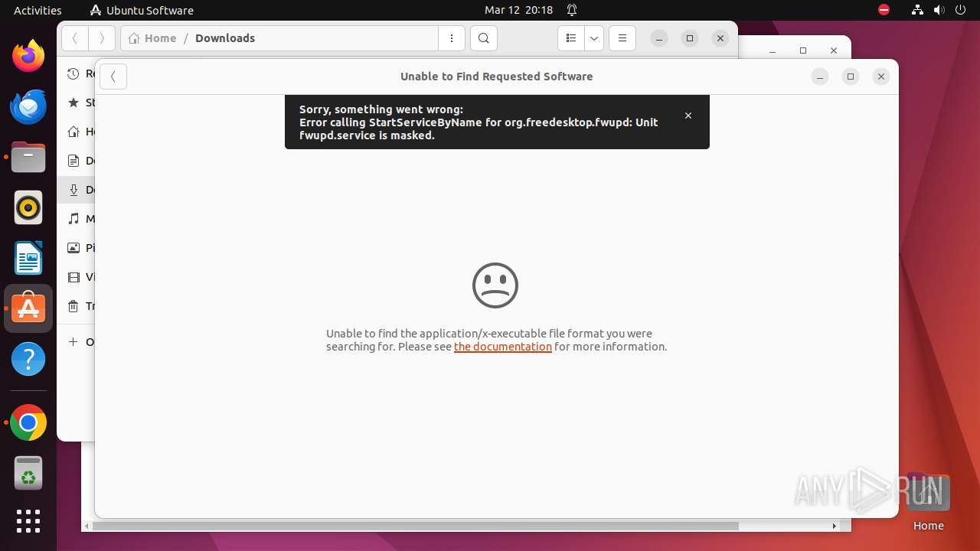980x551 pixels.
Task: Select Ubuntu Software icon in the dock
Action: (28, 308)
